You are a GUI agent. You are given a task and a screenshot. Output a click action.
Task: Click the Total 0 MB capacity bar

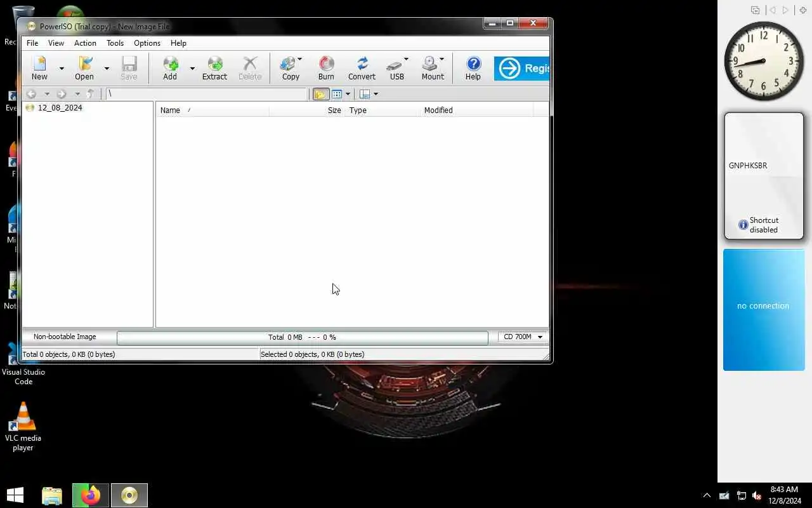303,337
